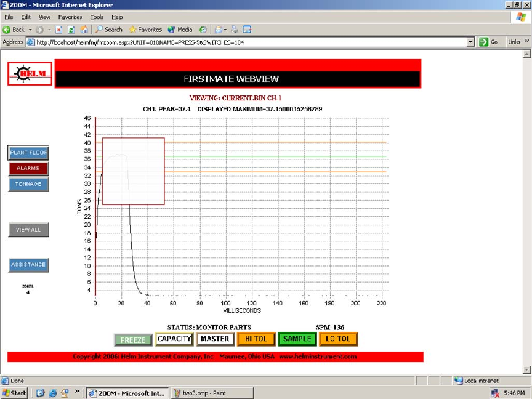Launch Internet Explorer from quick launch
532x399 pixels.
52,393
